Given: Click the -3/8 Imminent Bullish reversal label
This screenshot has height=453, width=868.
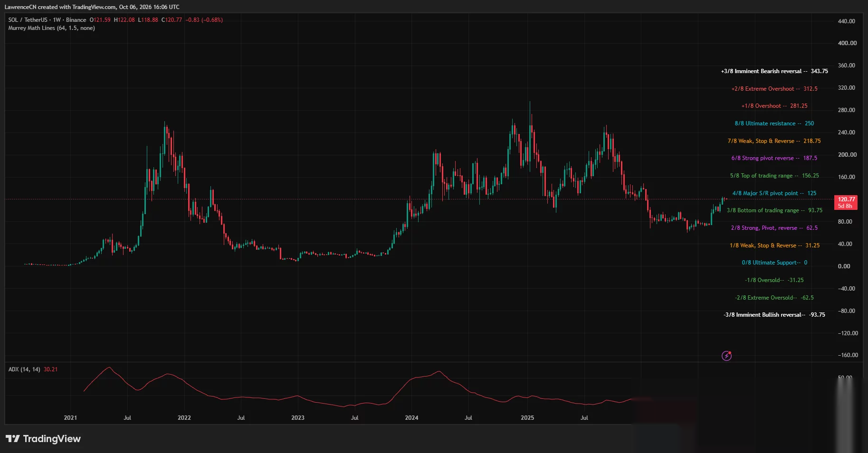Looking at the screenshot, I should (x=774, y=315).
